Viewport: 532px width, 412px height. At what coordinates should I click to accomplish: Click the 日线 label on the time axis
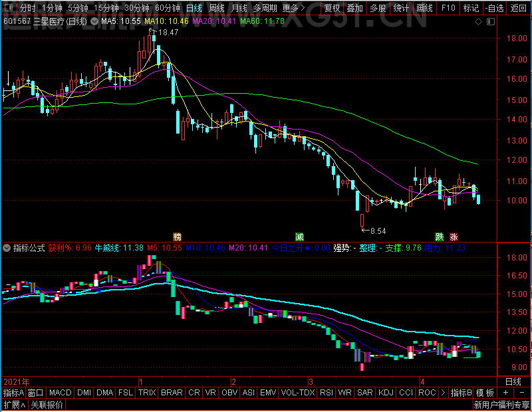pyautogui.click(x=513, y=381)
